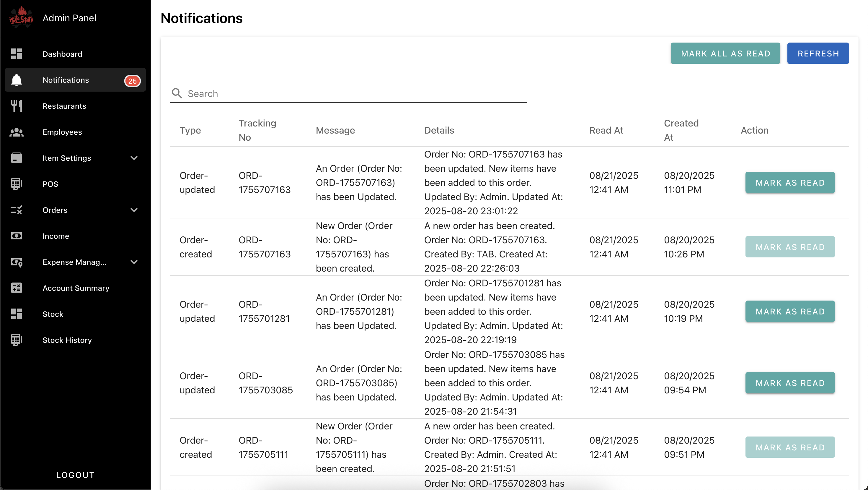Mark order ORD-1755701281 update as read
Screen dimensions: 868x490
pyautogui.click(x=790, y=311)
